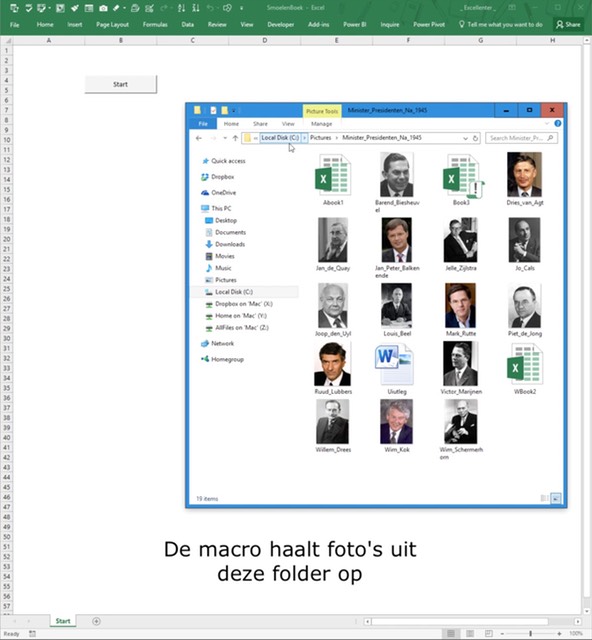Expand the Explorer address bar history dropdown

465,138
